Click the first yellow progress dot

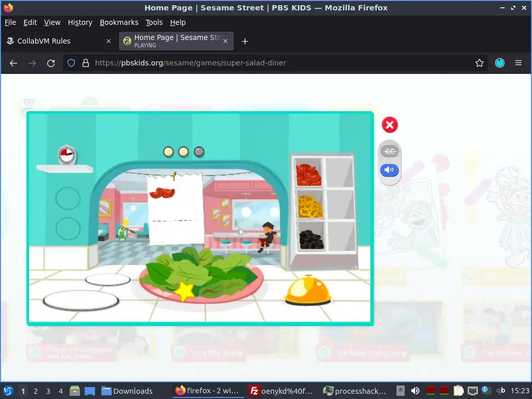(168, 152)
